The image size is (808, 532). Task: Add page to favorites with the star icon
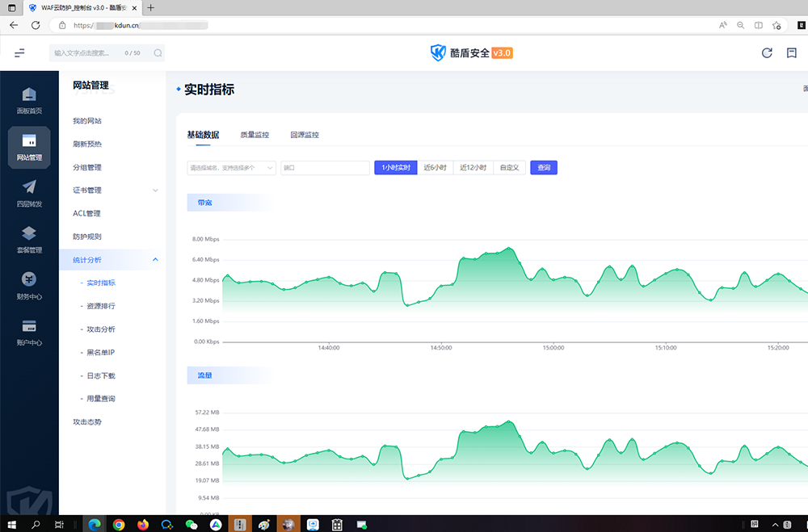coord(776,25)
